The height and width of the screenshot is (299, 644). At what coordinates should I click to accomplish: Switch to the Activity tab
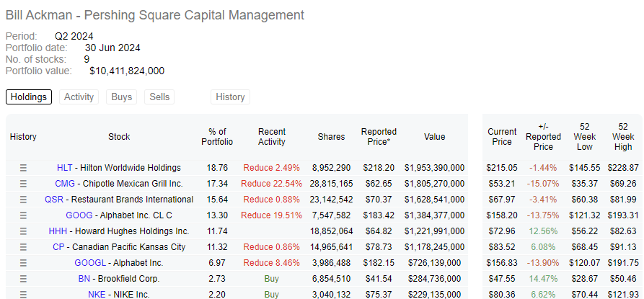pyautogui.click(x=79, y=97)
